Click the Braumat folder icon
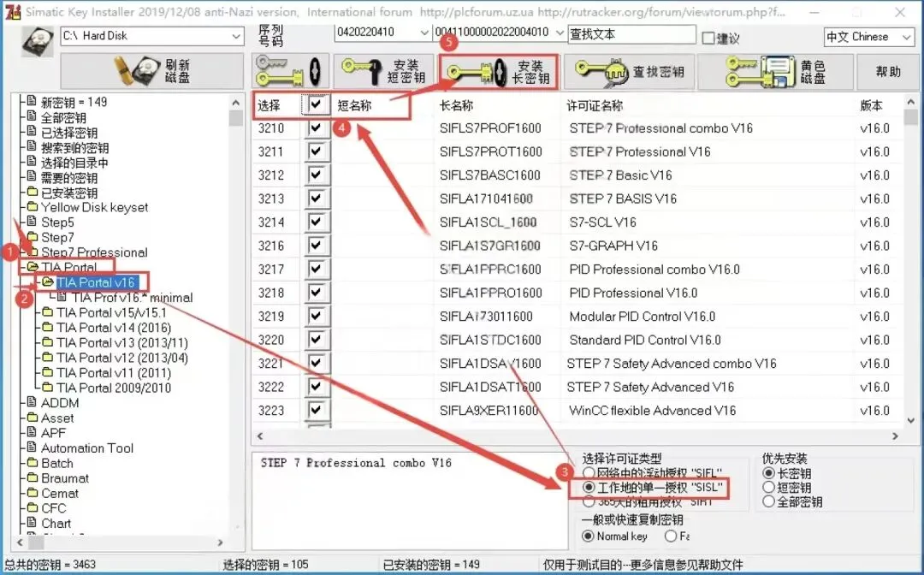Screen dimensions: 924x575 33,477
